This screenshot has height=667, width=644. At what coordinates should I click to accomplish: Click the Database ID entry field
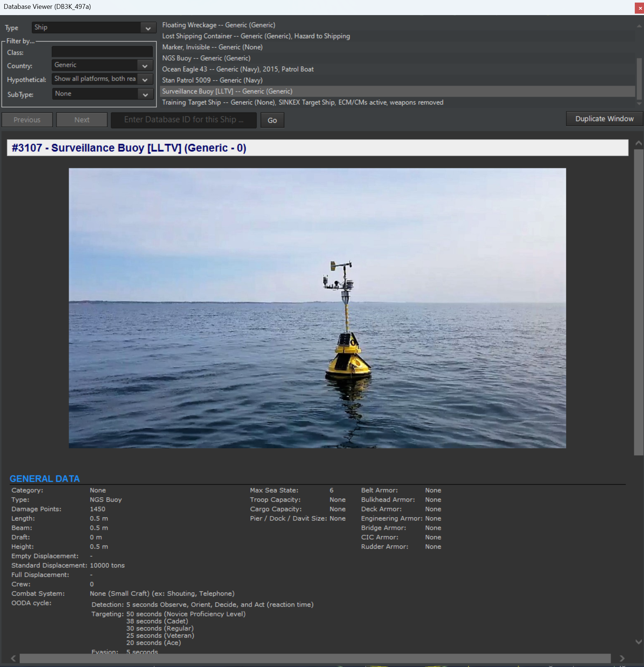184,120
